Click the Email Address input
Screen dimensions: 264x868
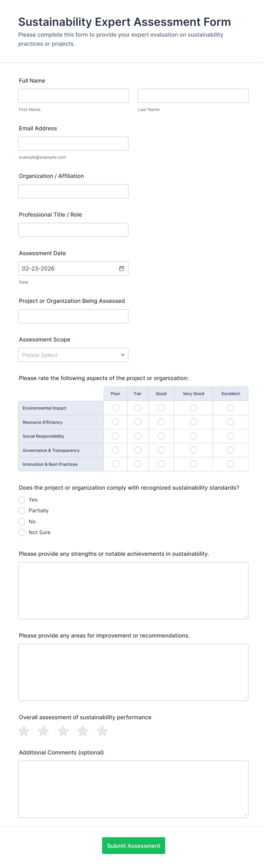pyautogui.click(x=73, y=144)
